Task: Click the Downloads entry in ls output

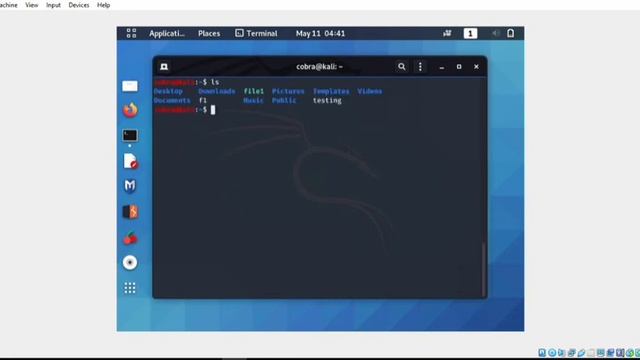Action: click(217, 91)
